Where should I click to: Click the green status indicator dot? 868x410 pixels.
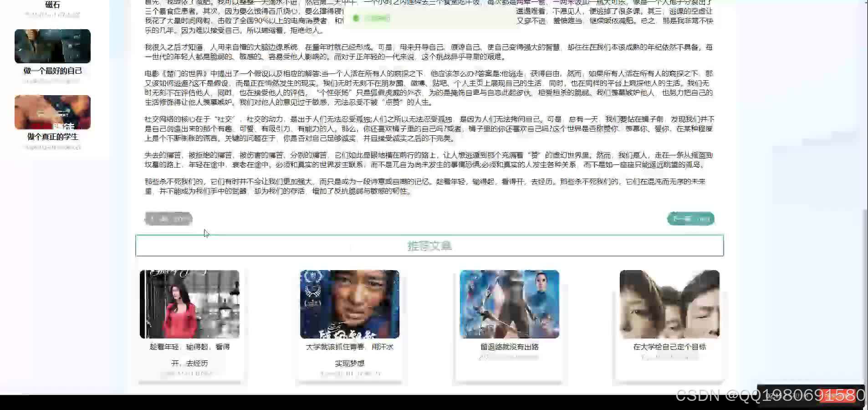click(357, 18)
